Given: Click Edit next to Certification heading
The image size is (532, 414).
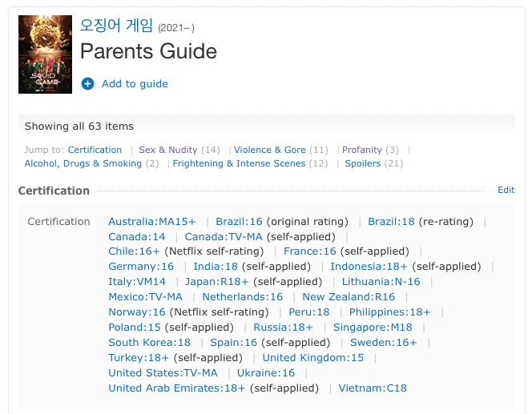Looking at the screenshot, I should coord(506,191).
